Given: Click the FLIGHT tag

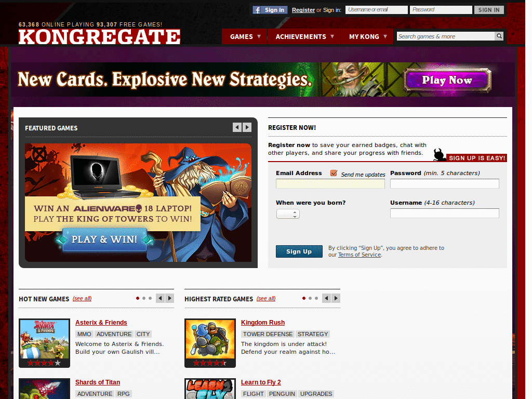Looking at the screenshot, I should click(x=254, y=394).
